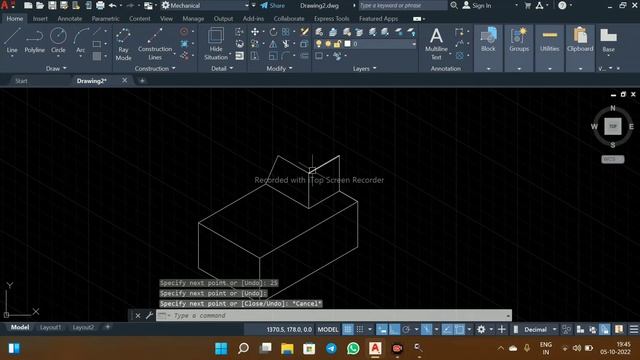Click the Help question mark icon

pyautogui.click(x=562, y=5)
